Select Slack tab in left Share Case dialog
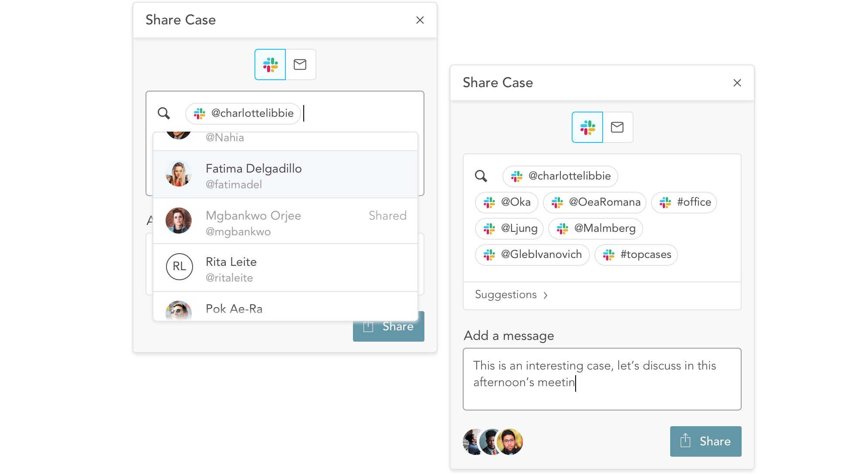Image resolution: width=868 pixels, height=475 pixels. pyautogui.click(x=270, y=64)
